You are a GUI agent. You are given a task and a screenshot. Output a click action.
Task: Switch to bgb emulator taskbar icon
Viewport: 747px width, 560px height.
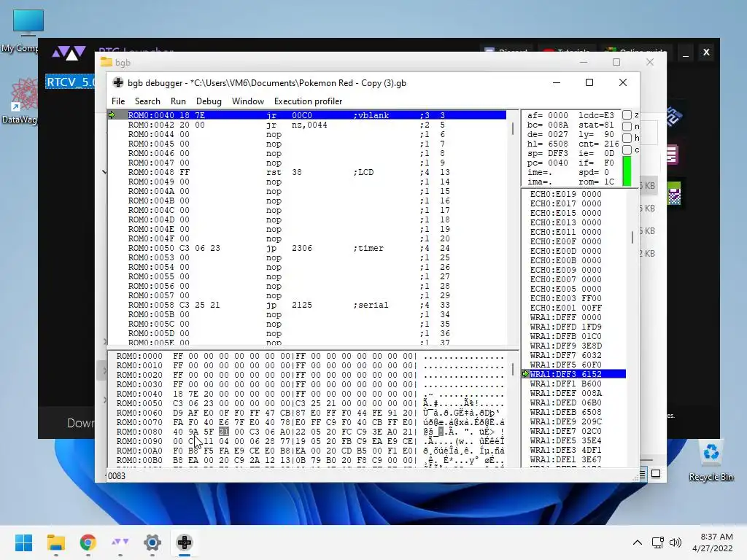tap(185, 542)
